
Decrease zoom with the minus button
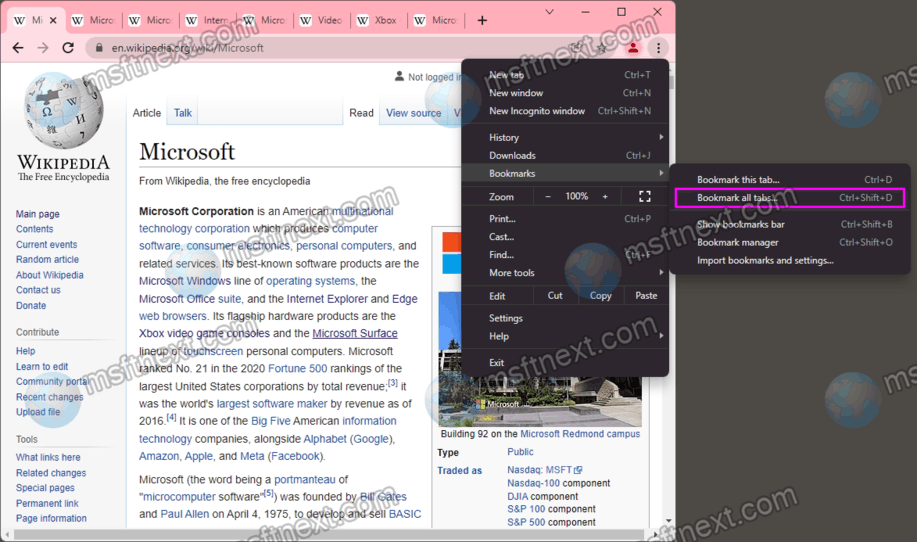point(548,196)
